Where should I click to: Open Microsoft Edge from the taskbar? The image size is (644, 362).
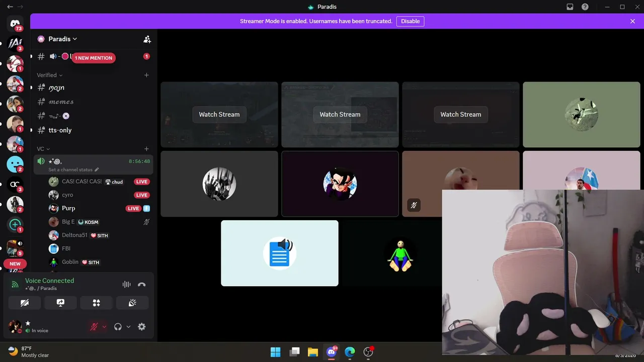[350, 352]
